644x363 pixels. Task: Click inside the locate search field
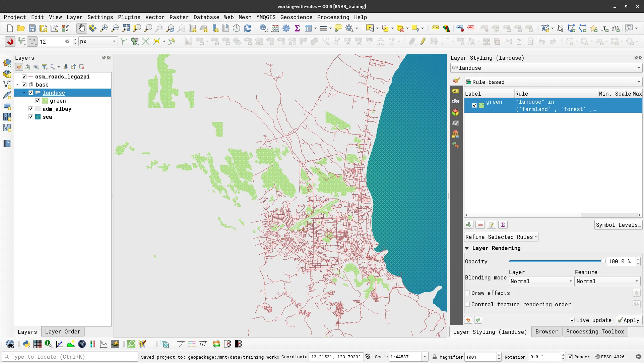click(67, 357)
